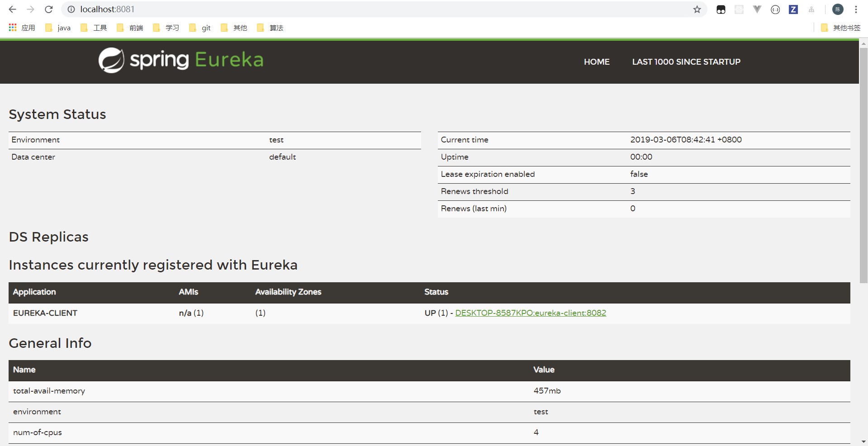Click the Environment label in System Status

[x=36, y=140]
